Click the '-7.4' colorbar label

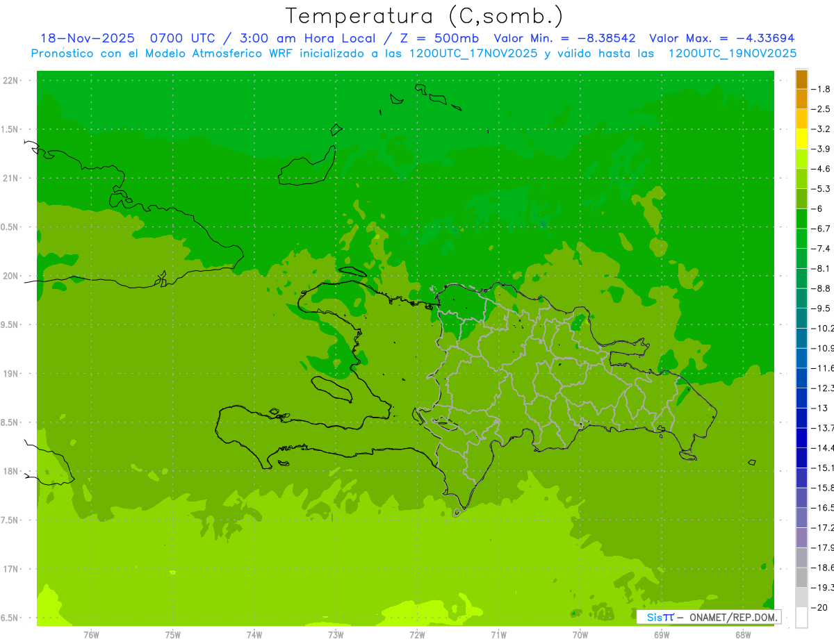click(821, 249)
